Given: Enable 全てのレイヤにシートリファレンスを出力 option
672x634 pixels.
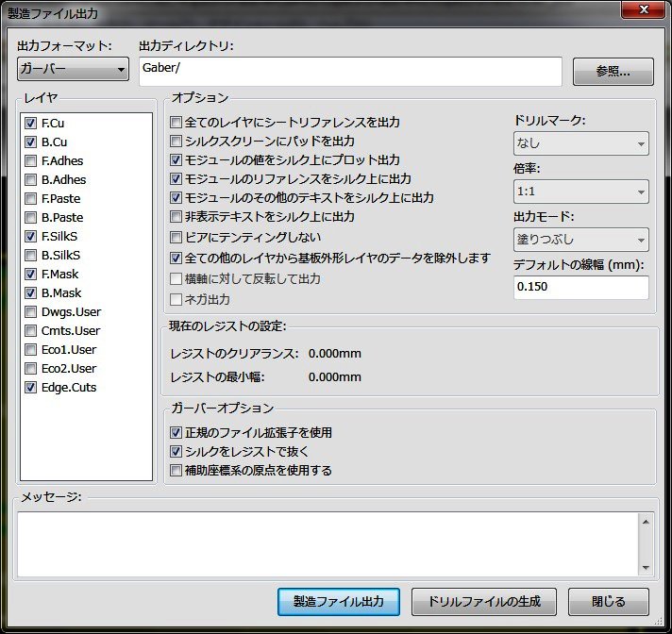Looking at the screenshot, I should pos(176,123).
